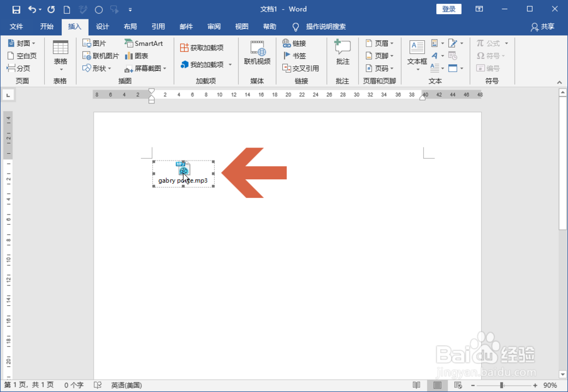Click the 登录 sign-in button

click(x=449, y=9)
